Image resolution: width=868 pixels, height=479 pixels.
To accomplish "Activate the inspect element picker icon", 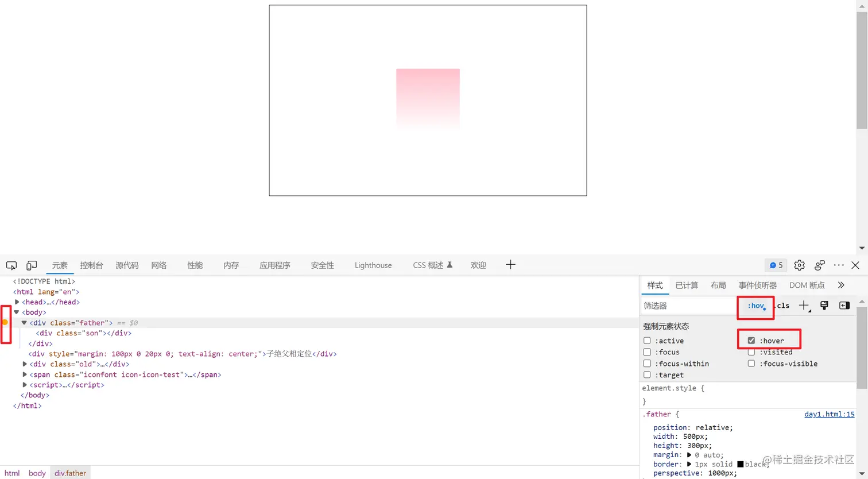I will click(x=11, y=265).
